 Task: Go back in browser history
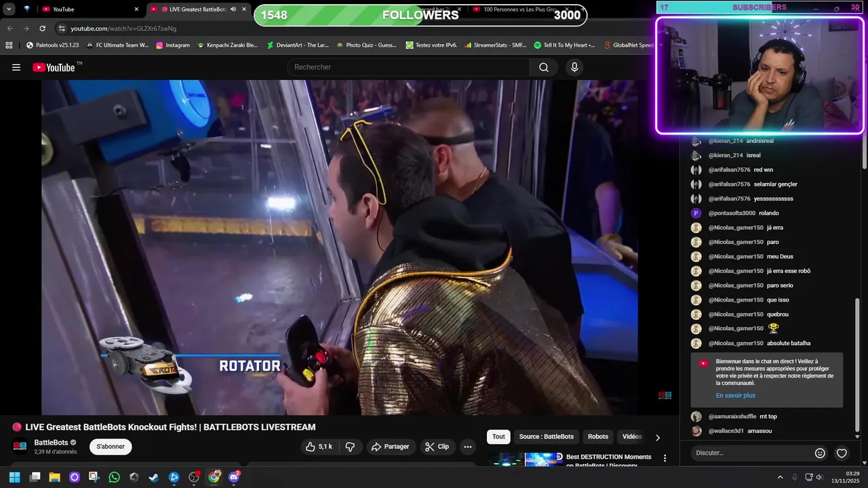pyautogui.click(x=9, y=28)
